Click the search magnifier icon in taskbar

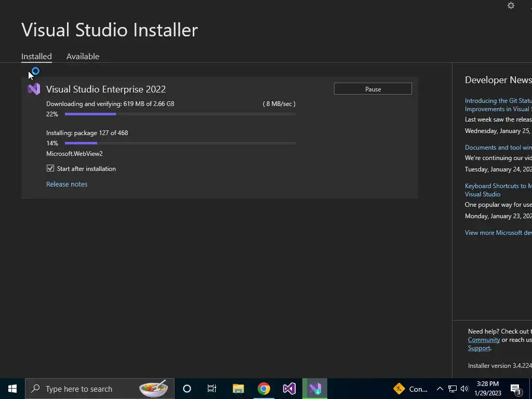point(35,389)
